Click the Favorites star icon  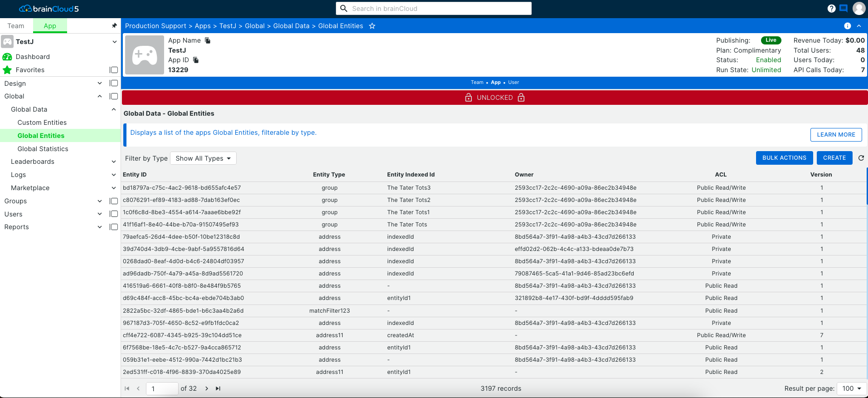[x=7, y=70]
